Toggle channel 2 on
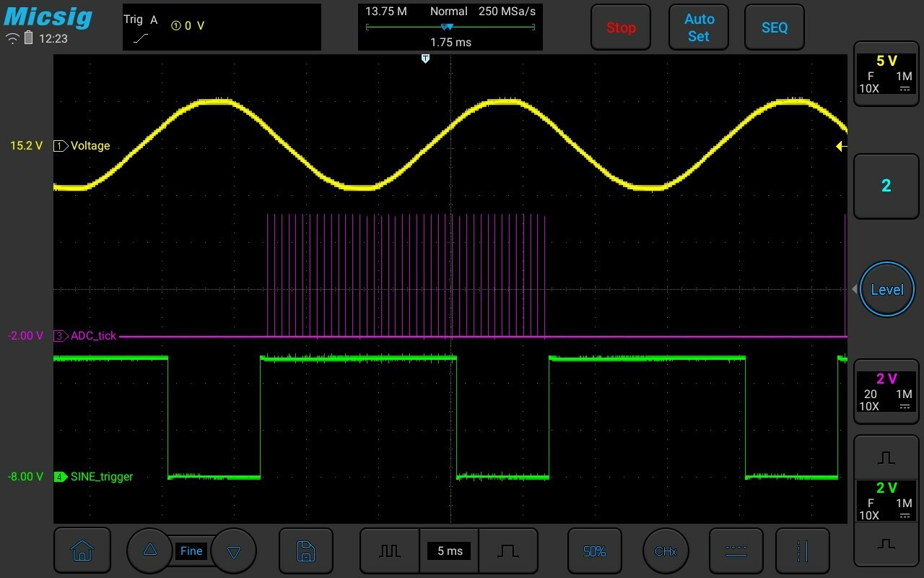The height and width of the screenshot is (578, 924). [x=886, y=186]
